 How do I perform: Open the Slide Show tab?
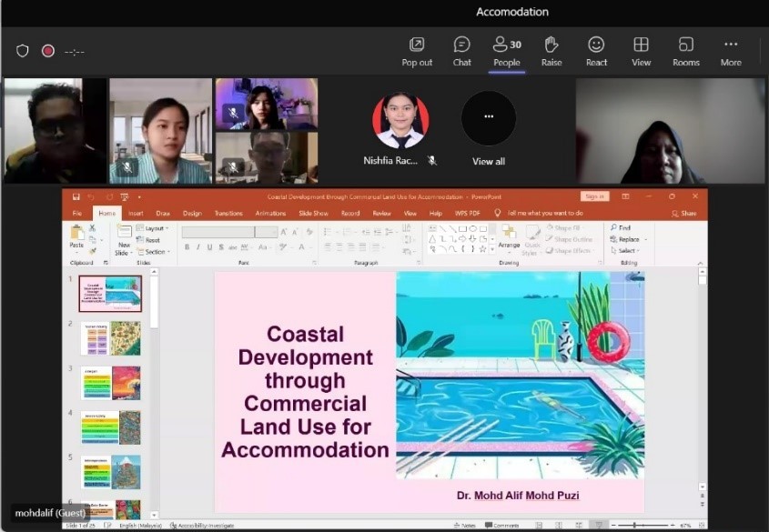(313, 213)
